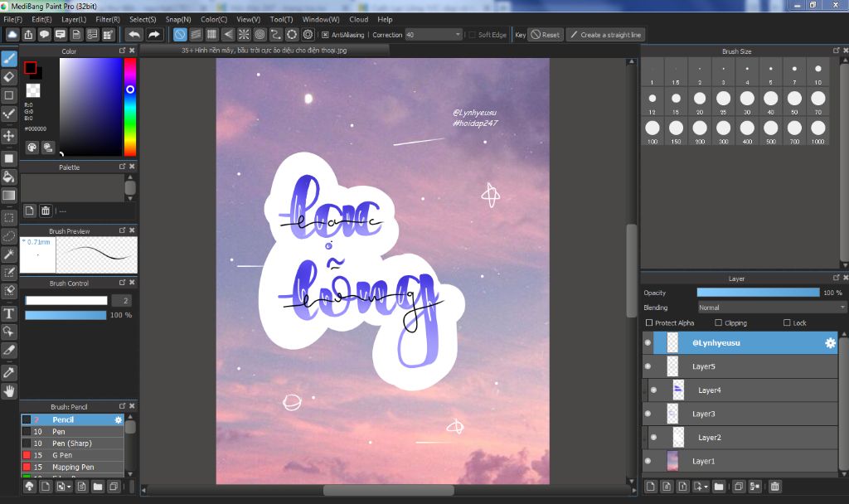Select the Hand pan tool
The width and height of the screenshot is (849, 504).
[x=9, y=391]
